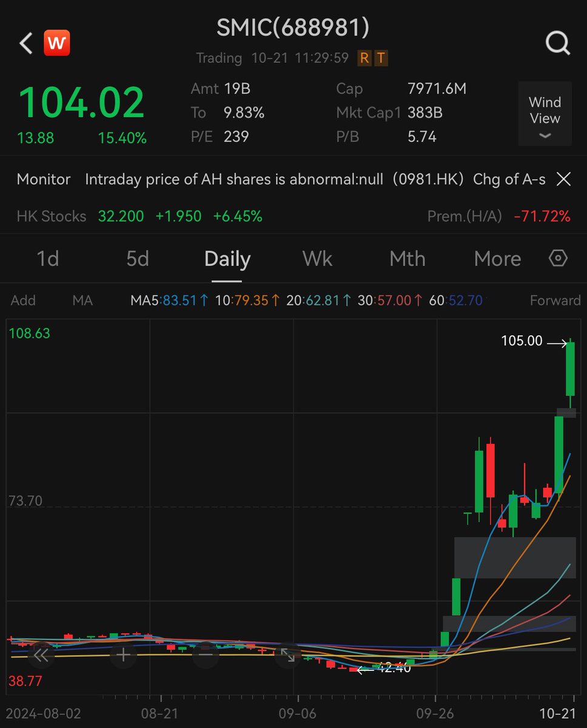Tap the Trading 10-21 11:29:59 status
The width and height of the screenshot is (587, 728).
(272, 58)
